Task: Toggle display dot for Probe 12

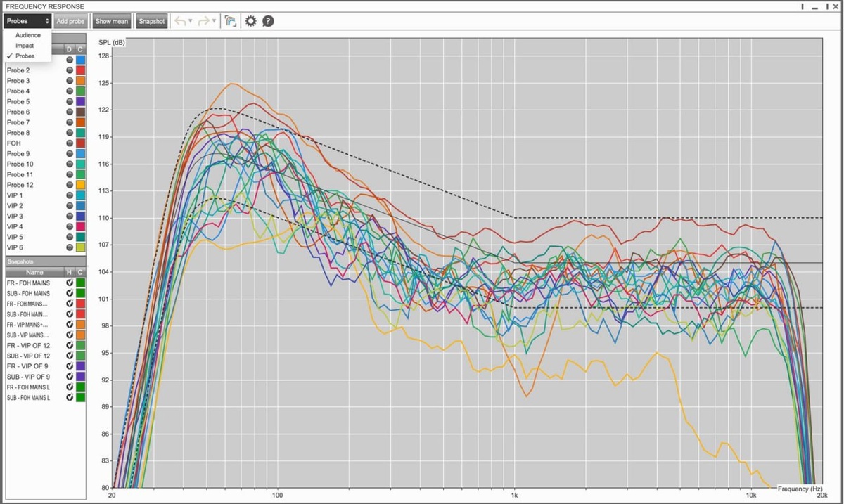Action: 70,185
